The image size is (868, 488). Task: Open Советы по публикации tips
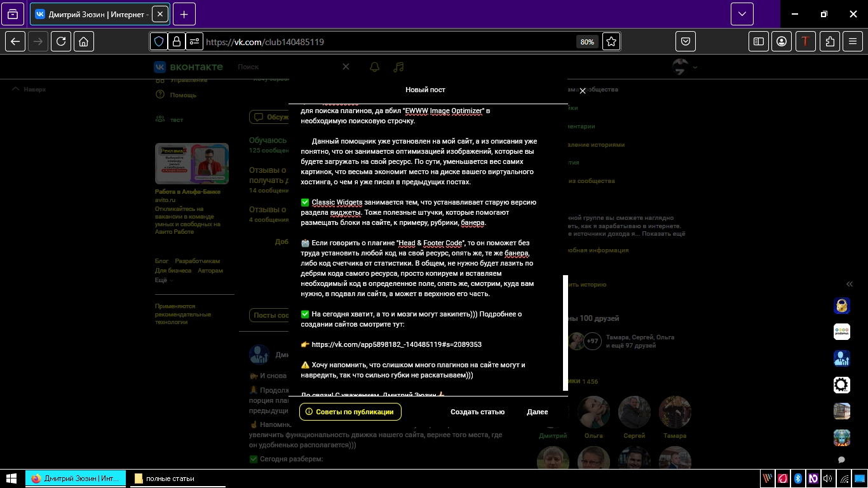[x=350, y=412]
